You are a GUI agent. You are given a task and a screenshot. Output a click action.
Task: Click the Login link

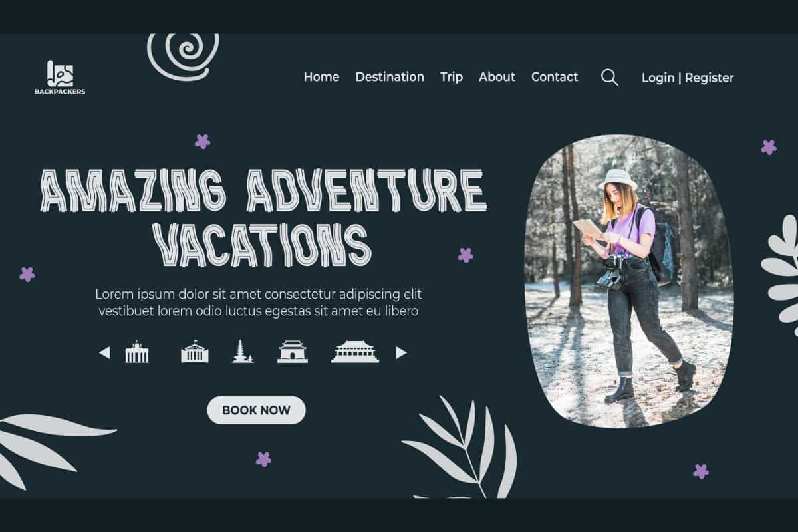pos(658,78)
